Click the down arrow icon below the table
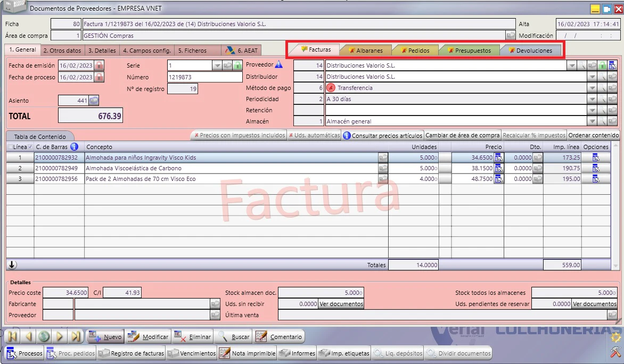Viewport: 624px width, 364px height. 12,264
